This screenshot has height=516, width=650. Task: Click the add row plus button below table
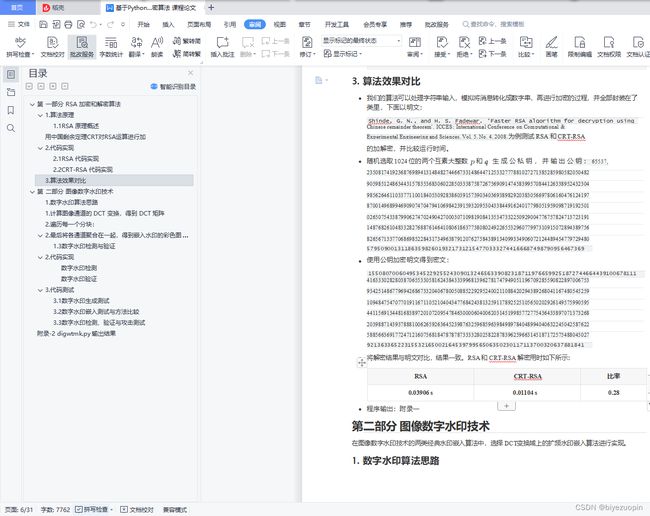(506, 406)
